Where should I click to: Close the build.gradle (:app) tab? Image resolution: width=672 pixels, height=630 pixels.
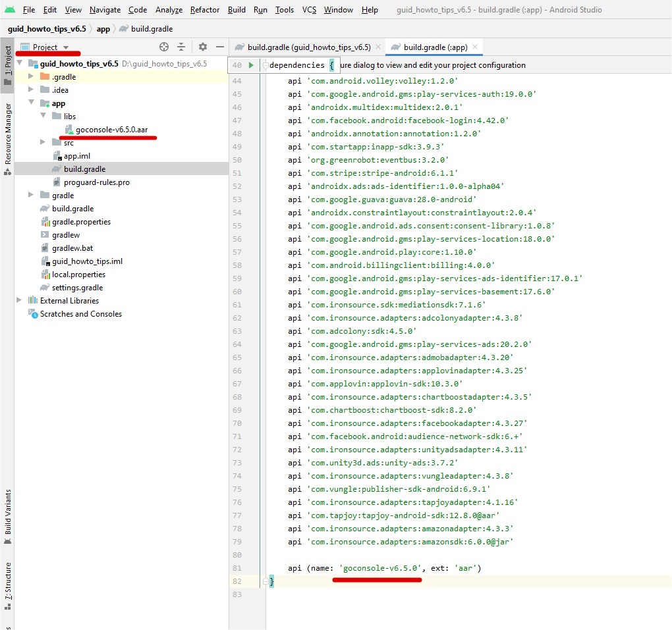[x=475, y=47]
